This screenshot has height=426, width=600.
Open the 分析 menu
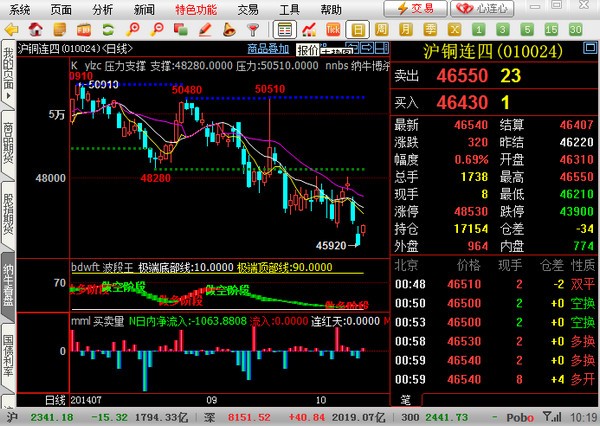(x=103, y=10)
